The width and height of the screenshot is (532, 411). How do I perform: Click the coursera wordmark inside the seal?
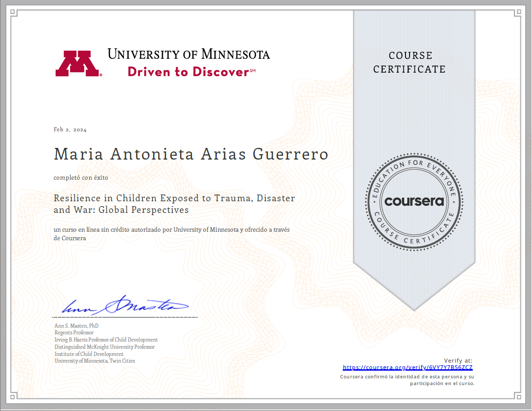click(x=414, y=201)
